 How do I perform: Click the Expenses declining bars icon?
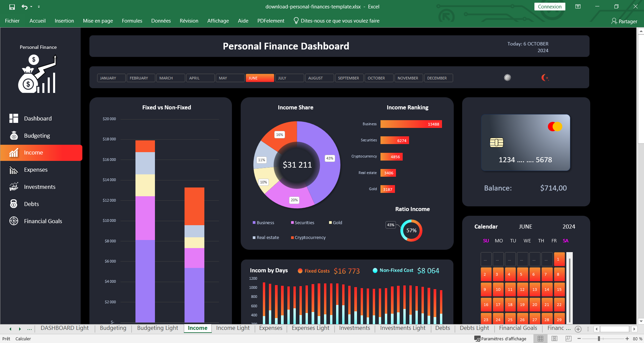click(x=14, y=170)
